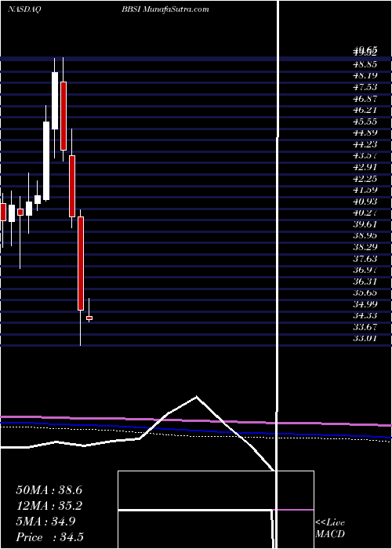Click the BBSI MunafaSutra.com title text
392x549 pixels.
click(165, 9)
